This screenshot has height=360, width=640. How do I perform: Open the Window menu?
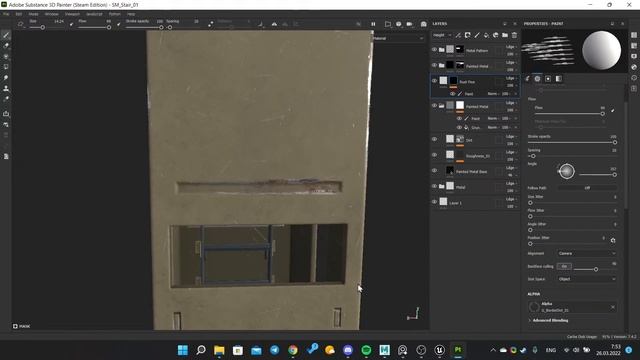pyautogui.click(x=51, y=14)
